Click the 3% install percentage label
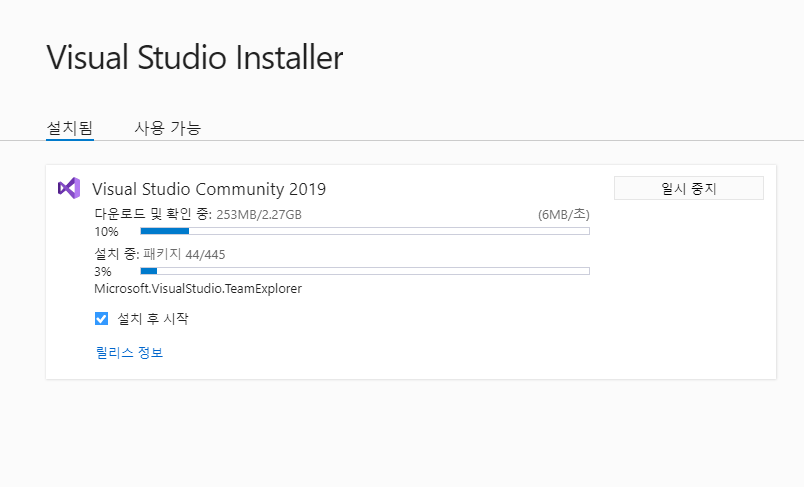Image resolution: width=804 pixels, height=487 pixels. [103, 271]
